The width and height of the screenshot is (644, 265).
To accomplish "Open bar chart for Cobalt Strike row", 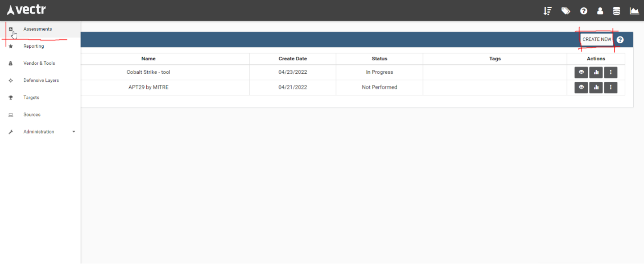I will click(596, 72).
